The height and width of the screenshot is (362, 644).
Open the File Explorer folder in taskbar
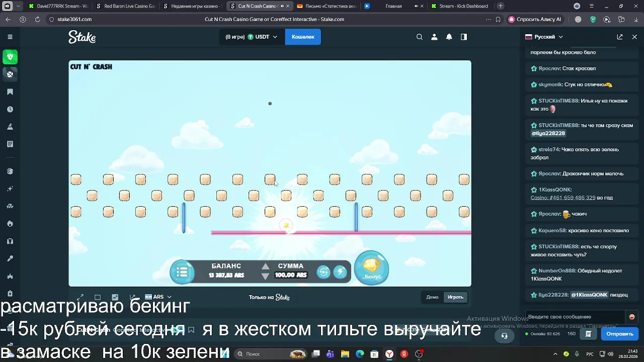tap(345, 354)
